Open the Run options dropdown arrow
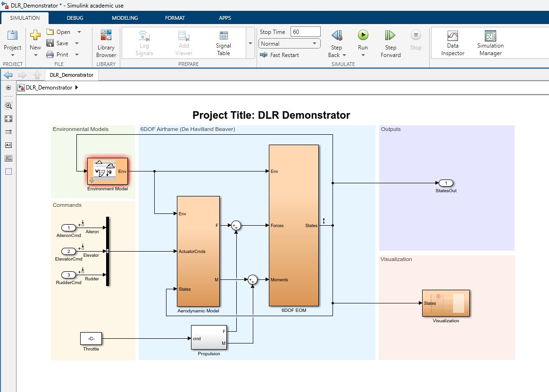Screen dimensions: 549x392 [363, 55]
